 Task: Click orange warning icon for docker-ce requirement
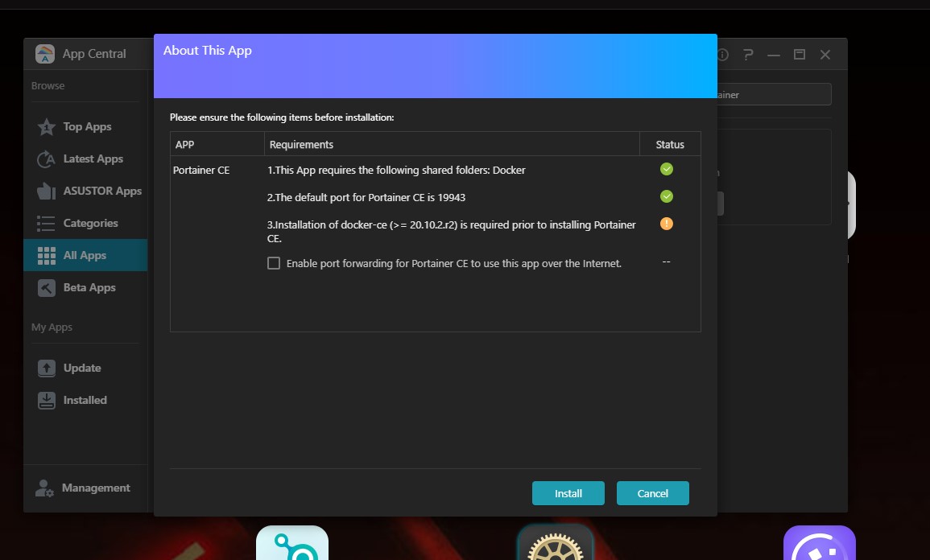[x=667, y=224]
